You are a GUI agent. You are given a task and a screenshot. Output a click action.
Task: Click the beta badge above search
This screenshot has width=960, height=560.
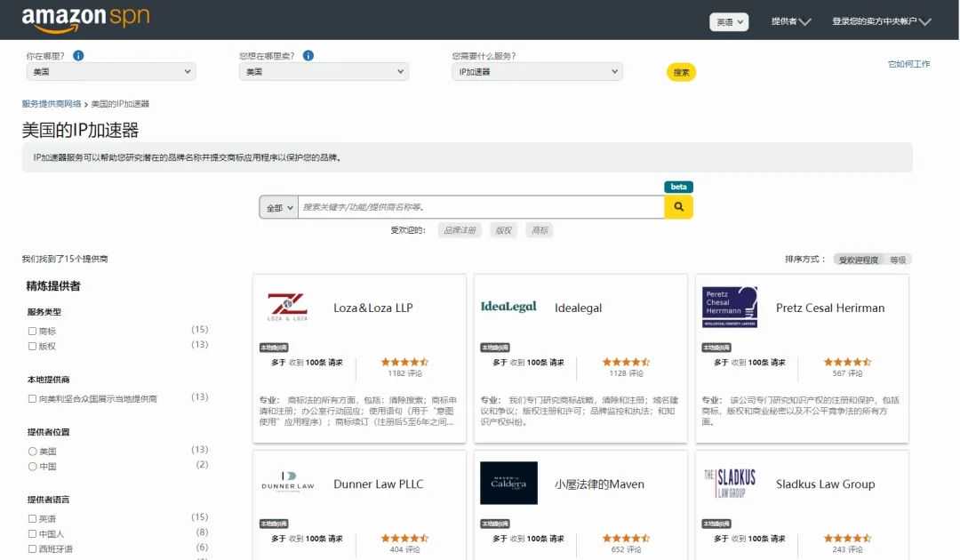(678, 187)
